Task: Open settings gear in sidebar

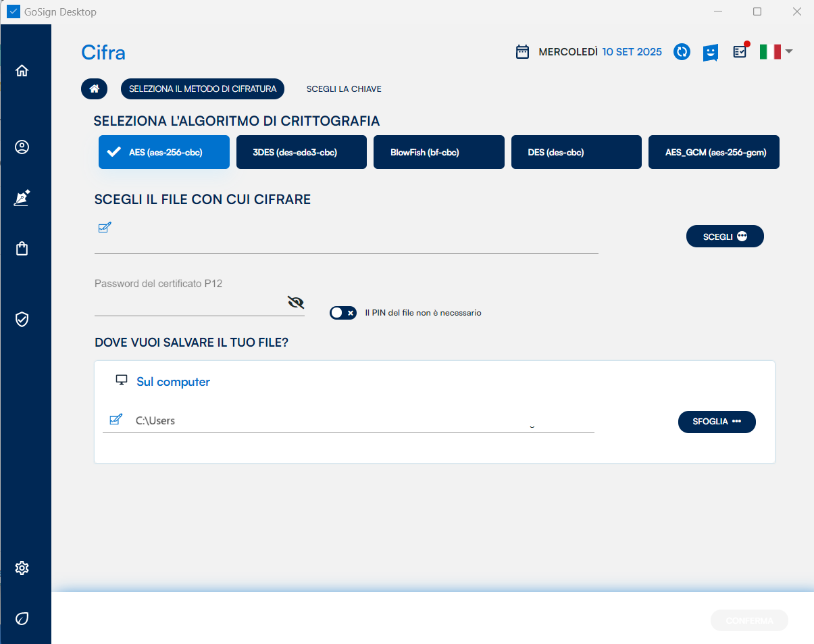Action: pos(22,568)
